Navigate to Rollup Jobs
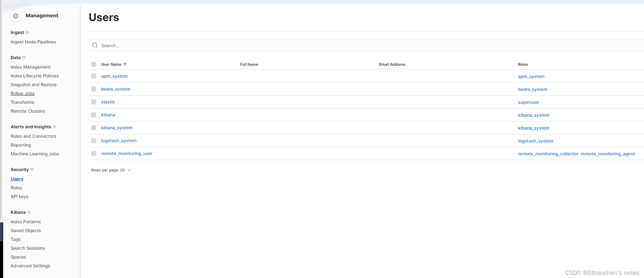 (23, 93)
